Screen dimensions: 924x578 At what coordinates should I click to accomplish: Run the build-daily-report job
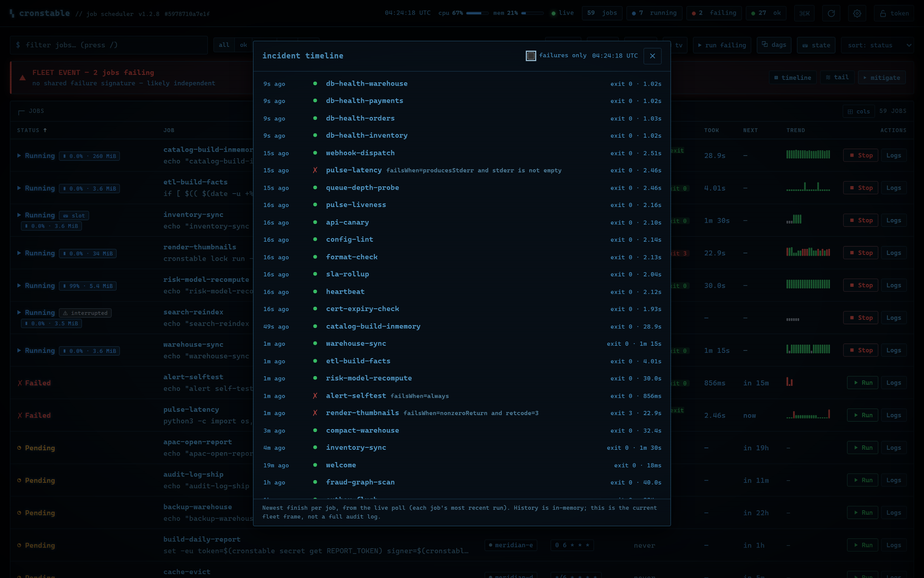(x=862, y=545)
